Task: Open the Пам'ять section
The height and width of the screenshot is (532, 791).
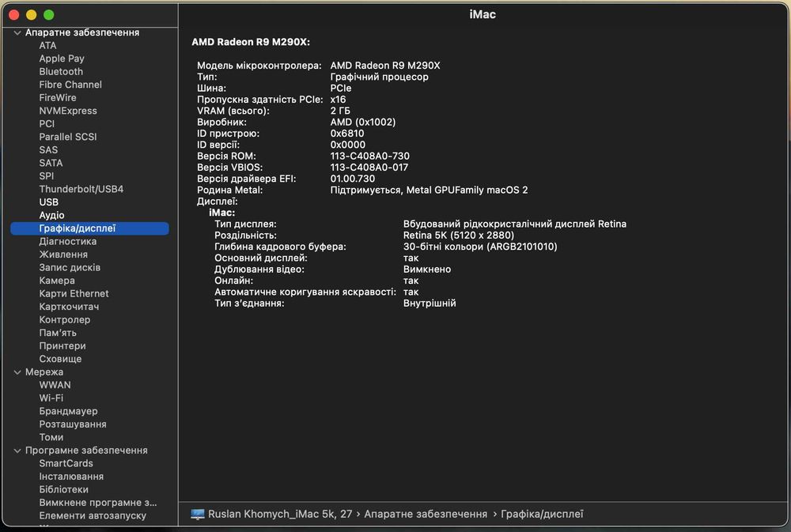Action: (58, 333)
